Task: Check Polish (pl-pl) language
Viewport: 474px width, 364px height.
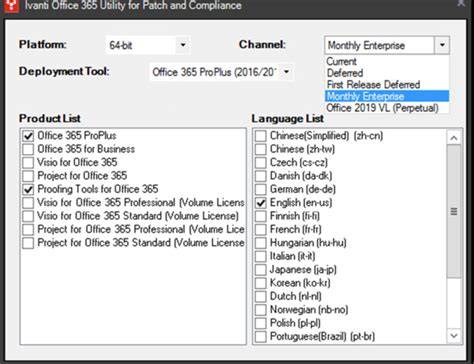Action: pos(261,323)
